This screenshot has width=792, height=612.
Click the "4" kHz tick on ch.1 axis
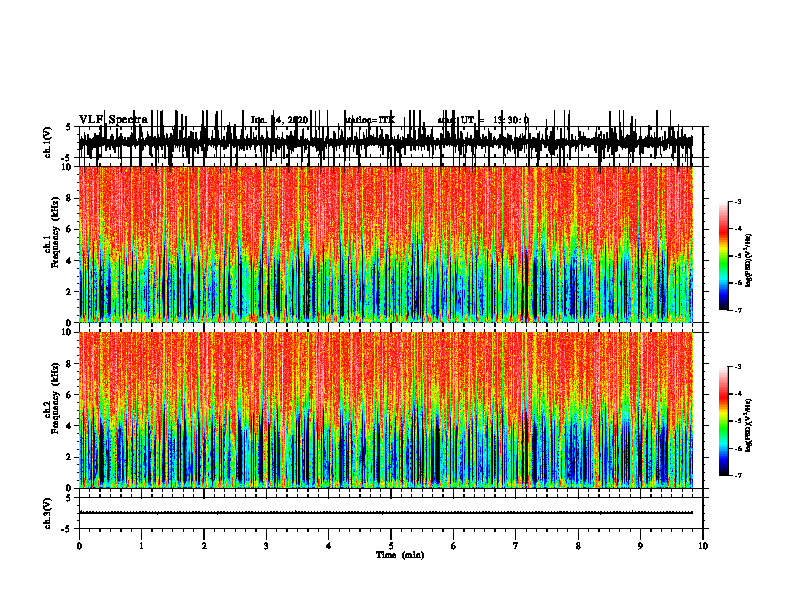pyautogui.click(x=70, y=261)
